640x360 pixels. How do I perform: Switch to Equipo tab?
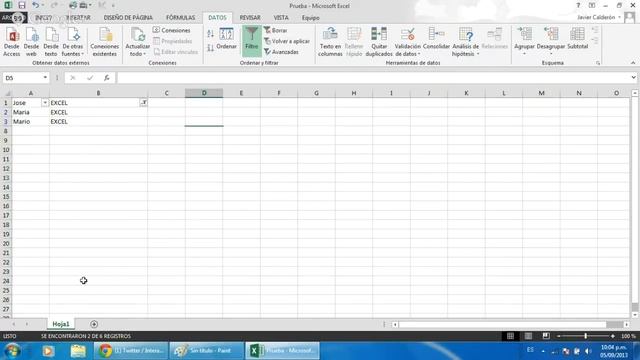tap(311, 18)
